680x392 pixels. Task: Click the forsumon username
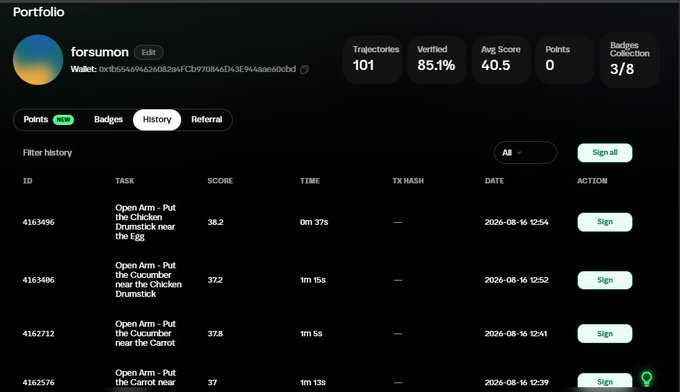click(100, 52)
